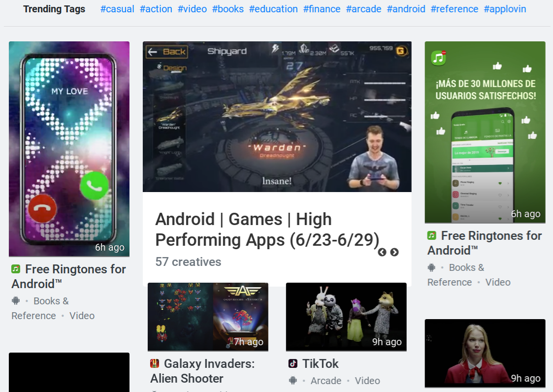Click the green ringtones icon beside left card title
553x392 pixels.
16,269
